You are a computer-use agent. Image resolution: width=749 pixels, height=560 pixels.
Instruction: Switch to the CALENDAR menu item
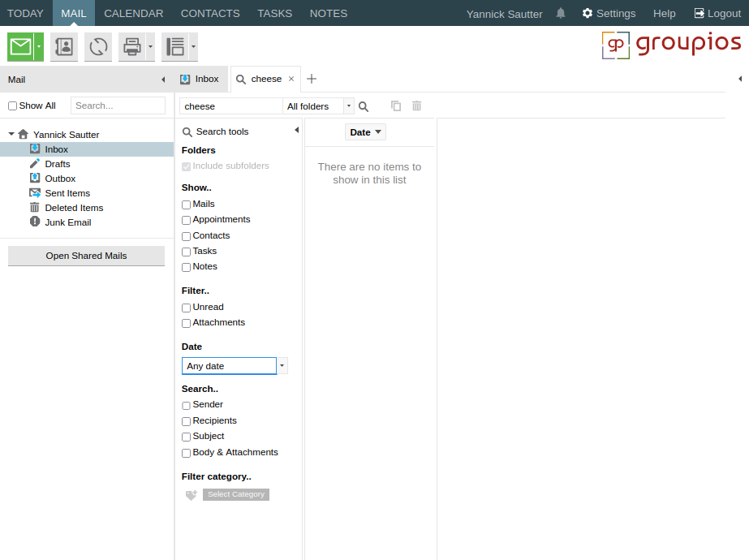click(133, 13)
